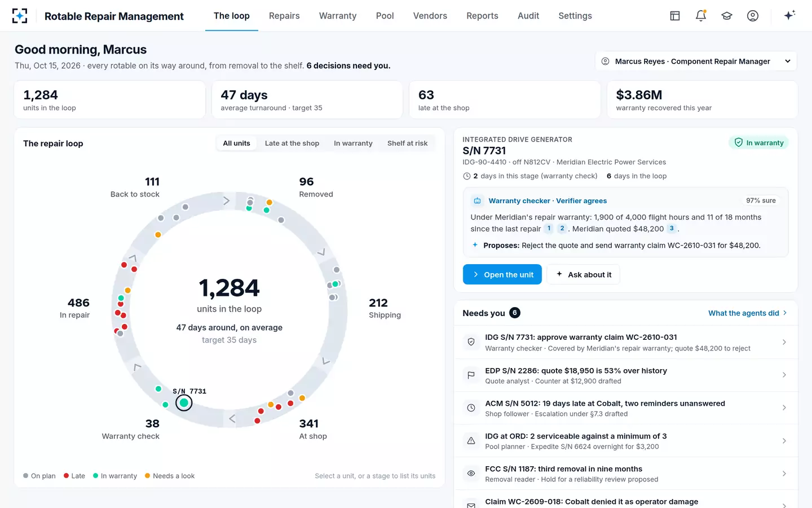The width and height of the screenshot is (812, 508).
Task: Open the Audit tab
Action: (528, 16)
